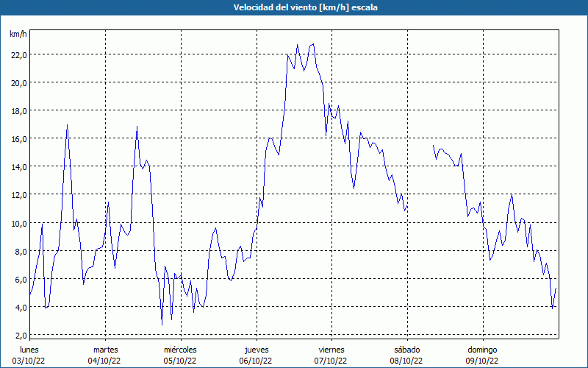588x368 pixels.
Task: Click the date label 03/10/22
Action: (29, 361)
